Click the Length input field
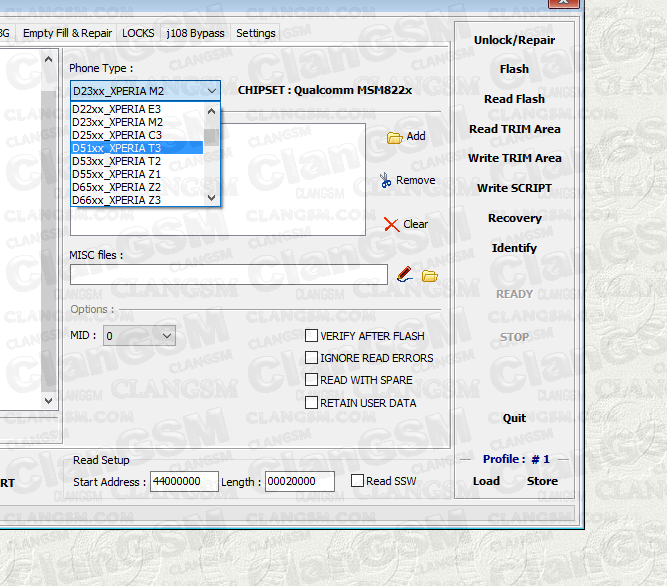Image resolution: width=667 pixels, height=586 pixels. 299,481
